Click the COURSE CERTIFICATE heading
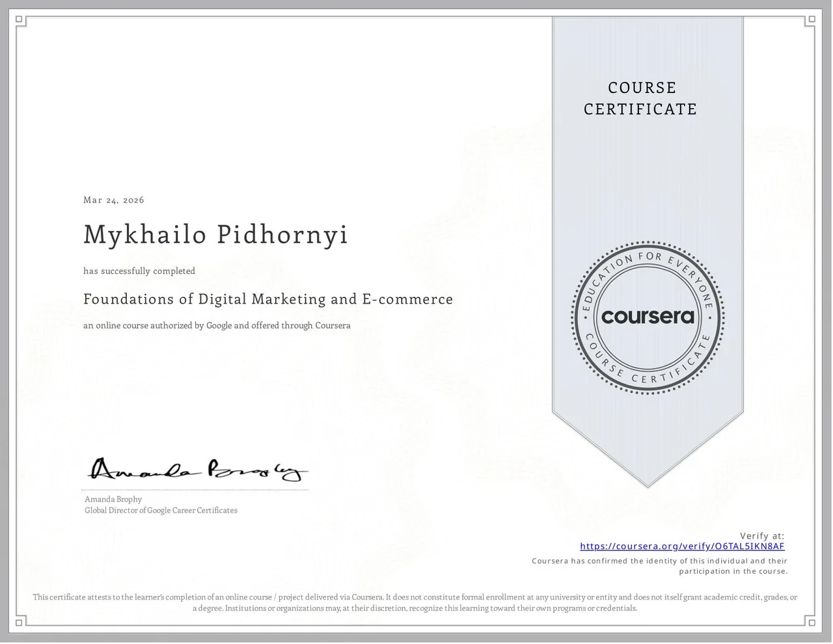 tap(640, 98)
